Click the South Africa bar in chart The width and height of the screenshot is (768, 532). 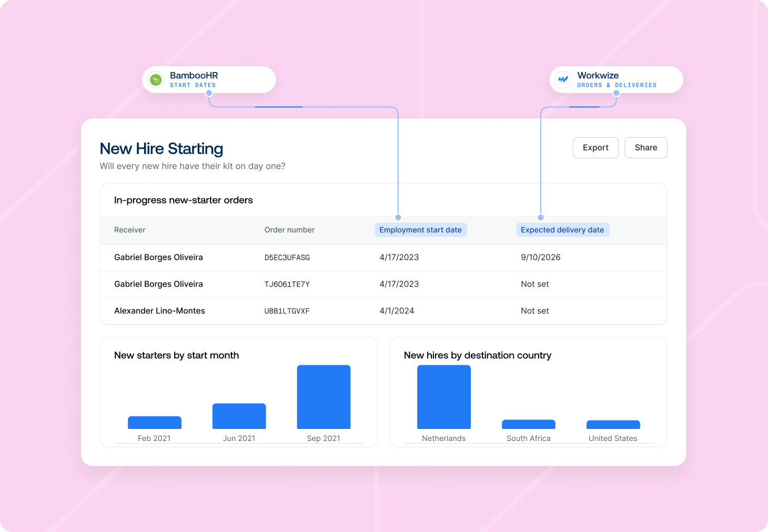(x=529, y=424)
